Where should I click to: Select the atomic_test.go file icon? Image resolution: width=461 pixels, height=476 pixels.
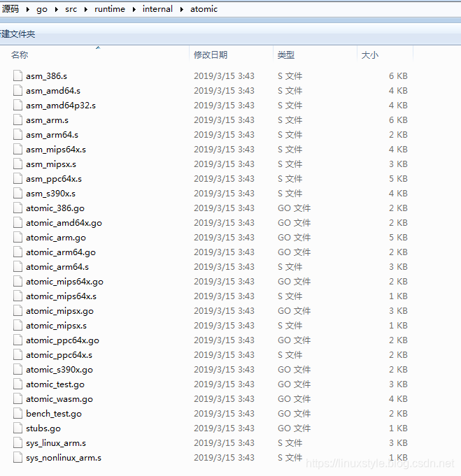18,384
